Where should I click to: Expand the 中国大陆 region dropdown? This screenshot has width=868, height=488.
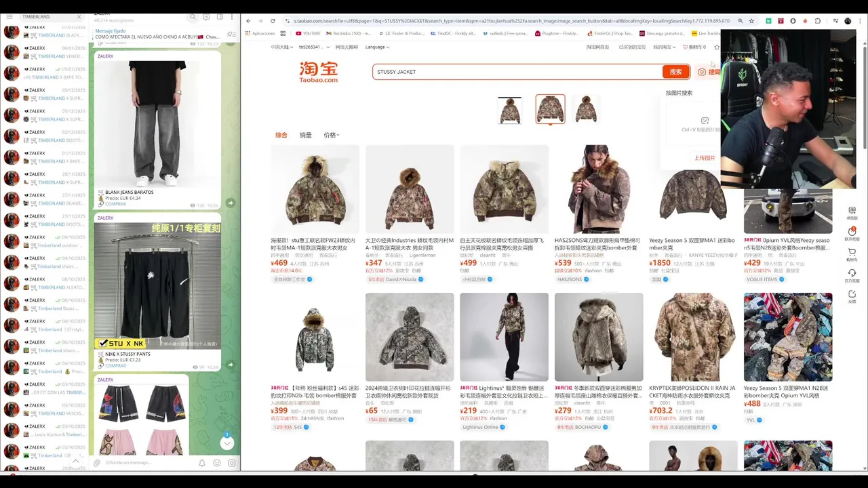click(281, 47)
